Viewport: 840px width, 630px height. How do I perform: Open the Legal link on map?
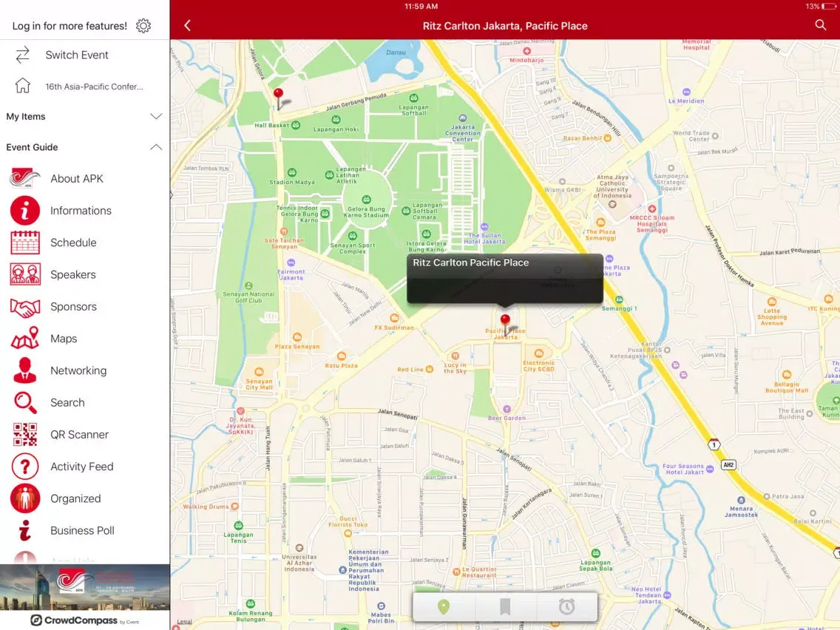coord(184,621)
